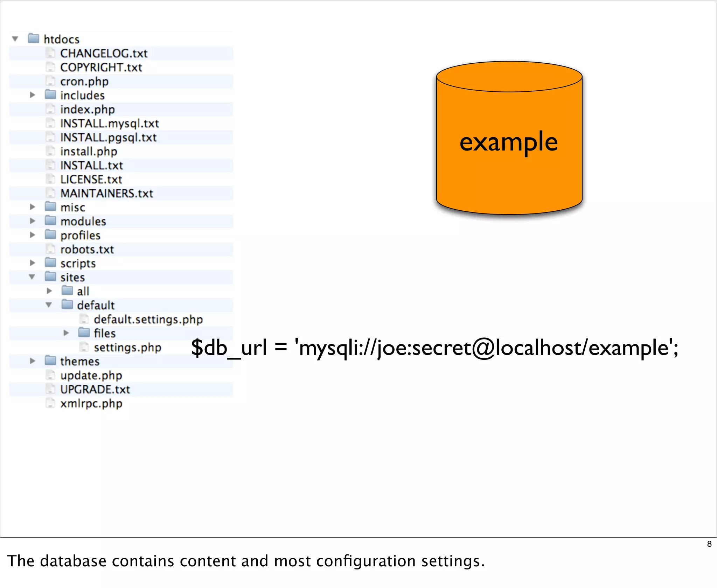Expand the 'all' folder under sites
Screen dimensions: 717x588
click(49, 291)
